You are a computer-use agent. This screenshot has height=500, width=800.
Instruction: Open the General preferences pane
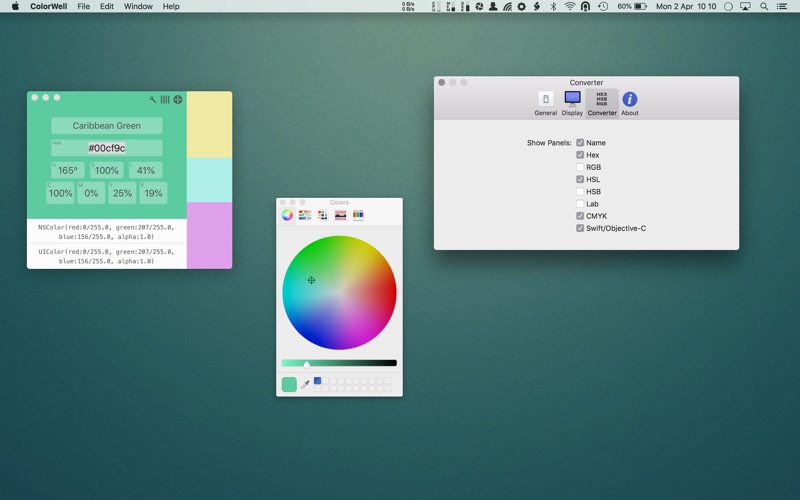545,104
